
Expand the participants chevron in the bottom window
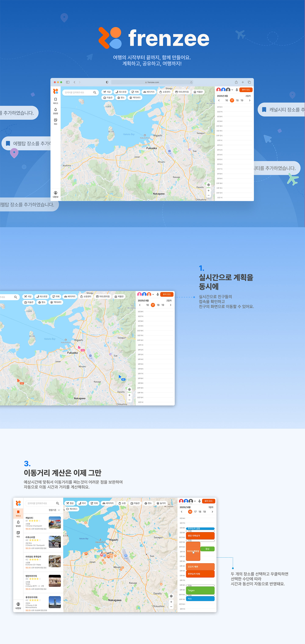pos(195,501)
